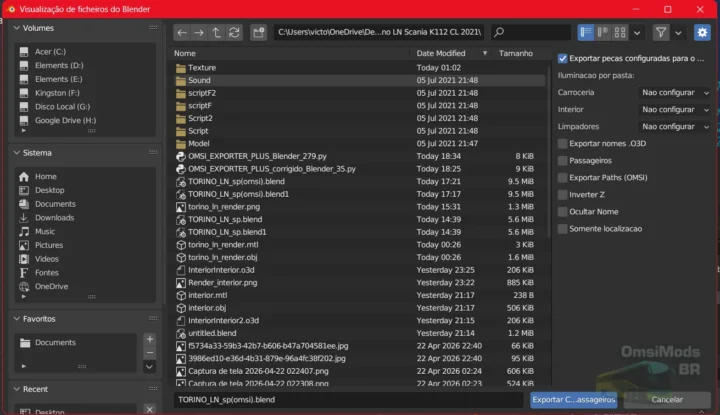Add current folder to Favoritos with plus
The height and width of the screenshot is (415, 720).
149,340
